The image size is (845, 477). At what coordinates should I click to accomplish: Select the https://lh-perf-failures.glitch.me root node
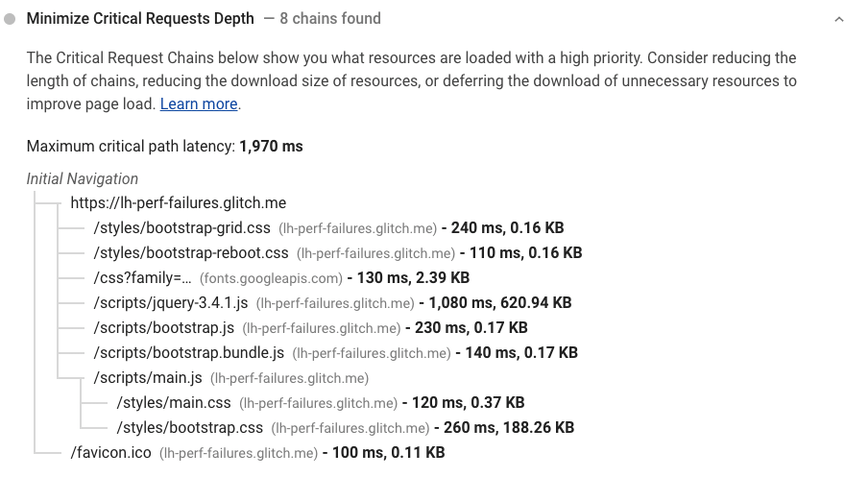tap(178, 203)
